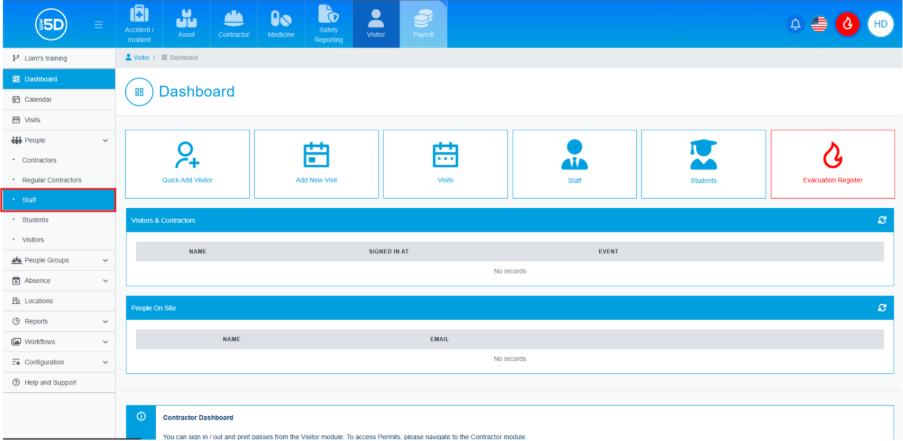903x441 pixels.
Task: Switch to the Accident / Incident module tab
Action: click(139, 24)
